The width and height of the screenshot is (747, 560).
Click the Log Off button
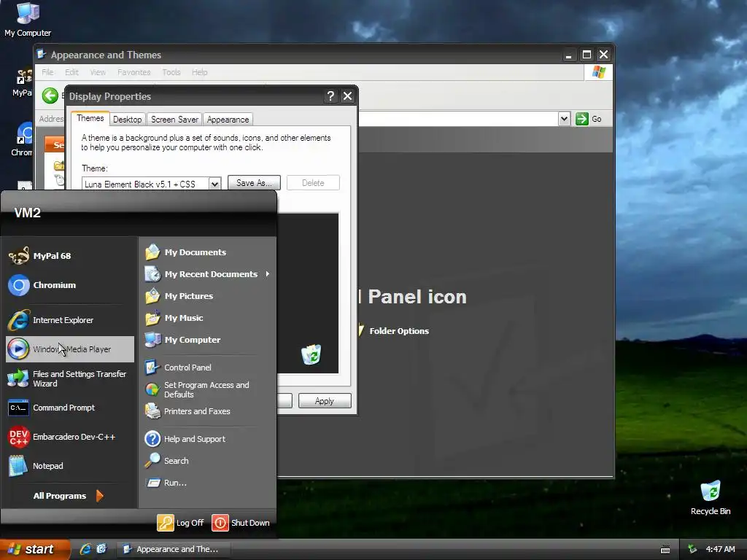[181, 522]
